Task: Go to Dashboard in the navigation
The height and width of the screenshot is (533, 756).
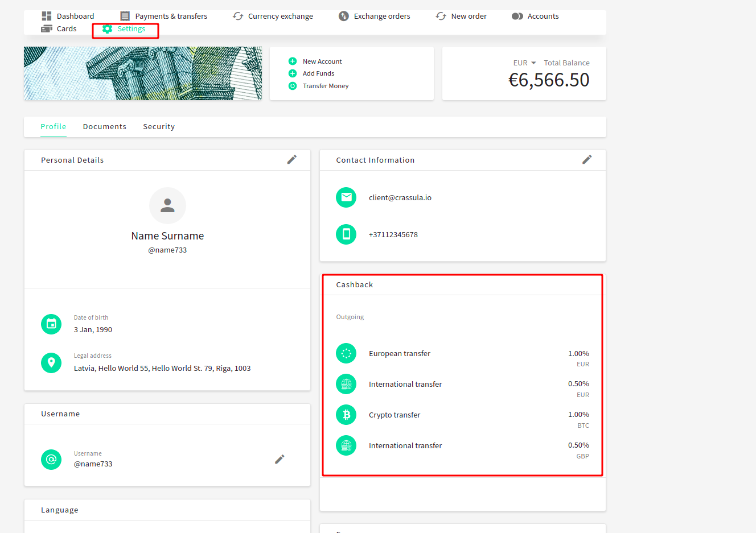Action: pyautogui.click(x=68, y=16)
